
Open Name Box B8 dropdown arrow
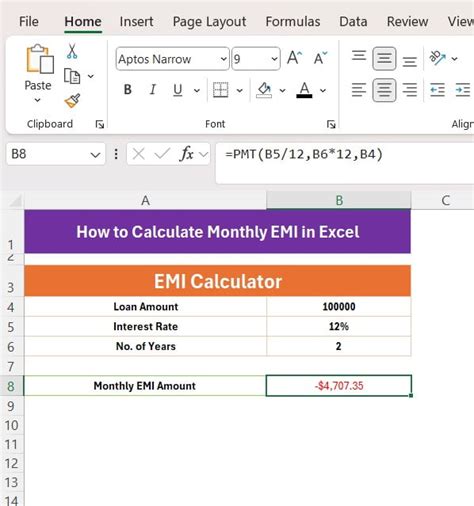pyautogui.click(x=95, y=155)
